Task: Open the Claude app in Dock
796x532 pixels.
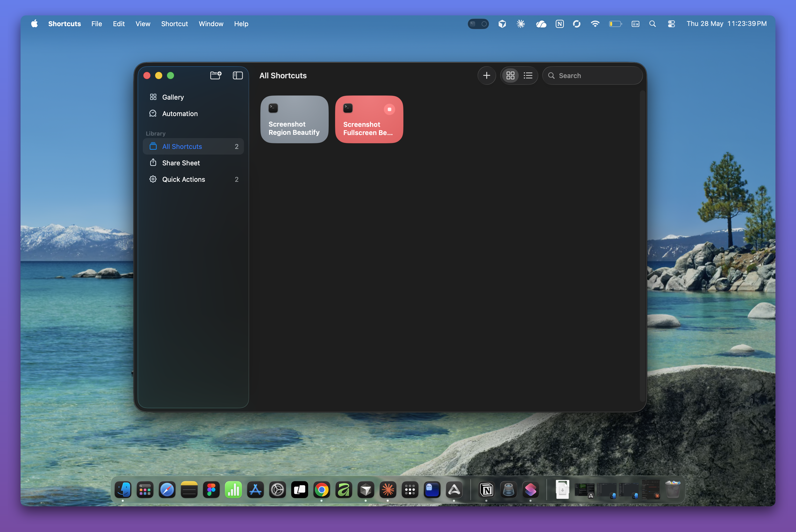Action: (388, 490)
